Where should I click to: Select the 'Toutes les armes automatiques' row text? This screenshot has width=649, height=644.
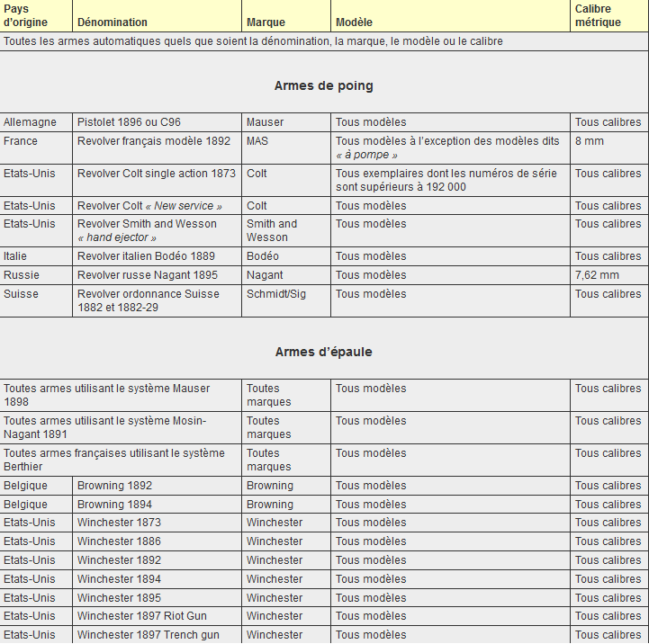[253, 41]
